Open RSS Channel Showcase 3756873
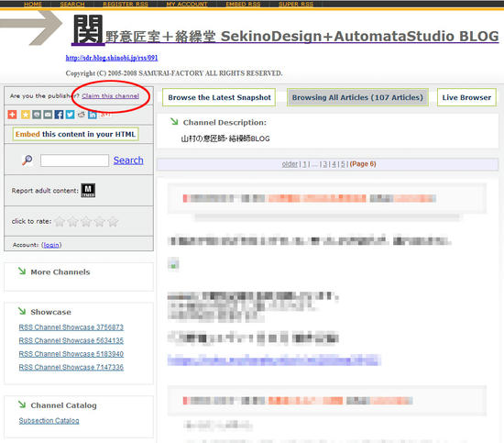Viewport: 504px width, 443px height. pyautogui.click(x=71, y=327)
